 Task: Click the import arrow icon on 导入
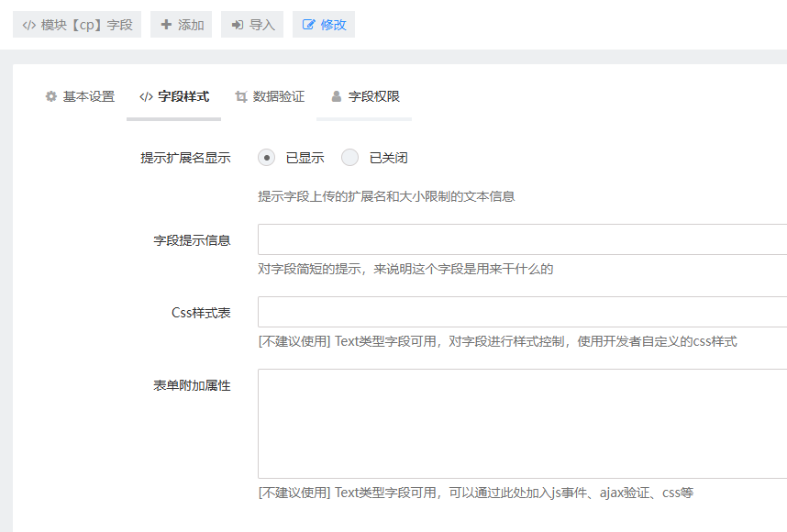point(238,25)
